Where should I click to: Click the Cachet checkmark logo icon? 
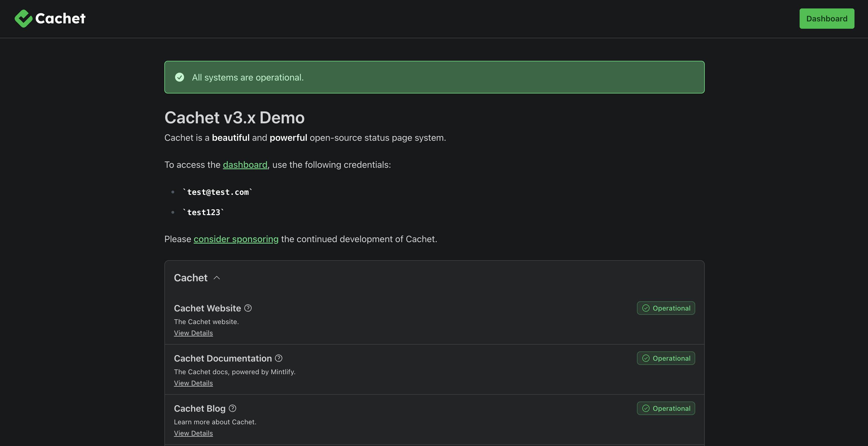pyautogui.click(x=23, y=19)
